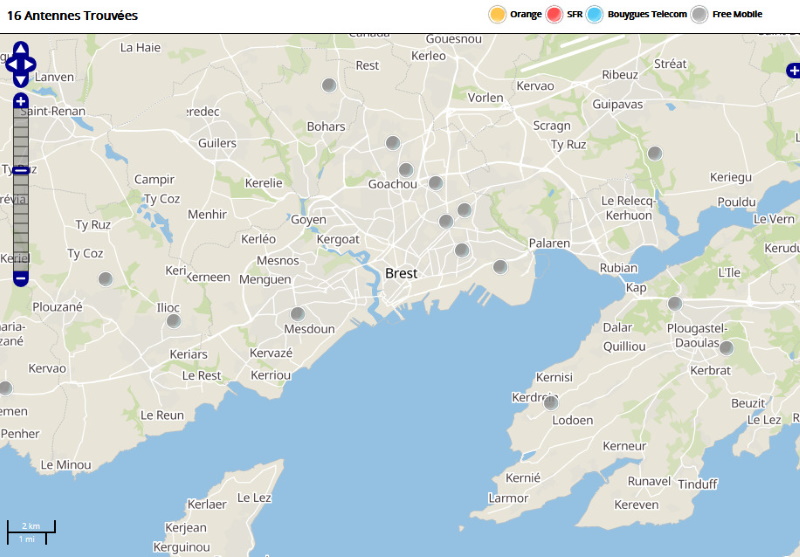Viewport: 800px width, 557px height.
Task: Toggle the Orange operator filter
Action: click(497, 14)
